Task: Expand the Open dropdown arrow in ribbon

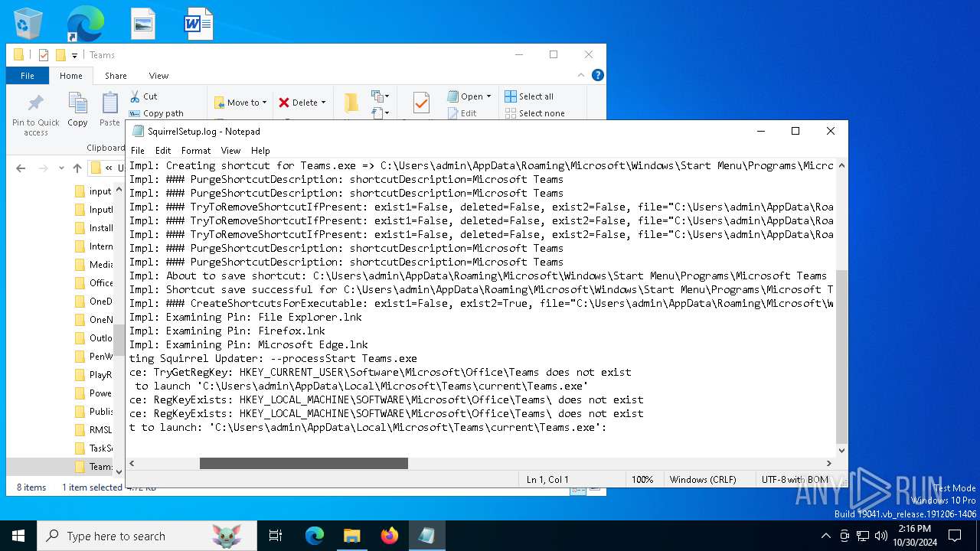Action: coord(488,96)
